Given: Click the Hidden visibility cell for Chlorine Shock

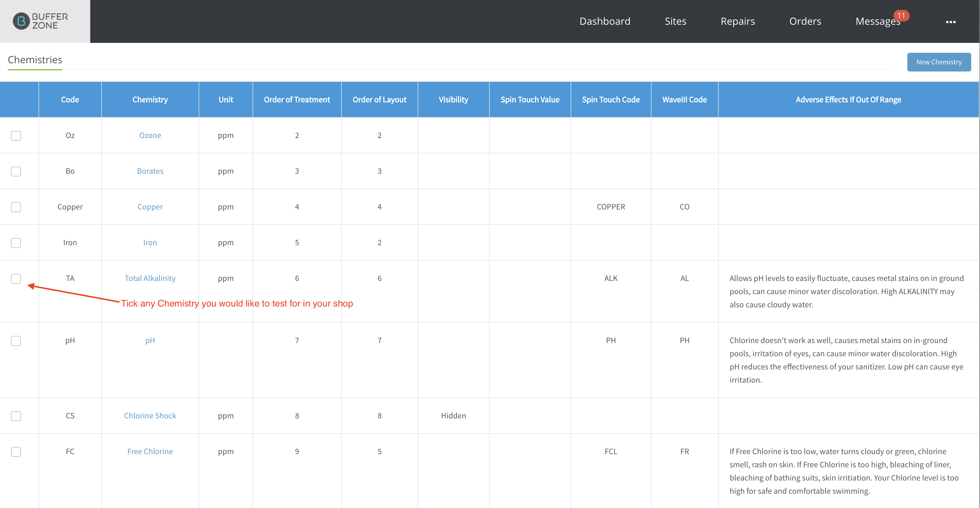Looking at the screenshot, I should pyautogui.click(x=453, y=416).
